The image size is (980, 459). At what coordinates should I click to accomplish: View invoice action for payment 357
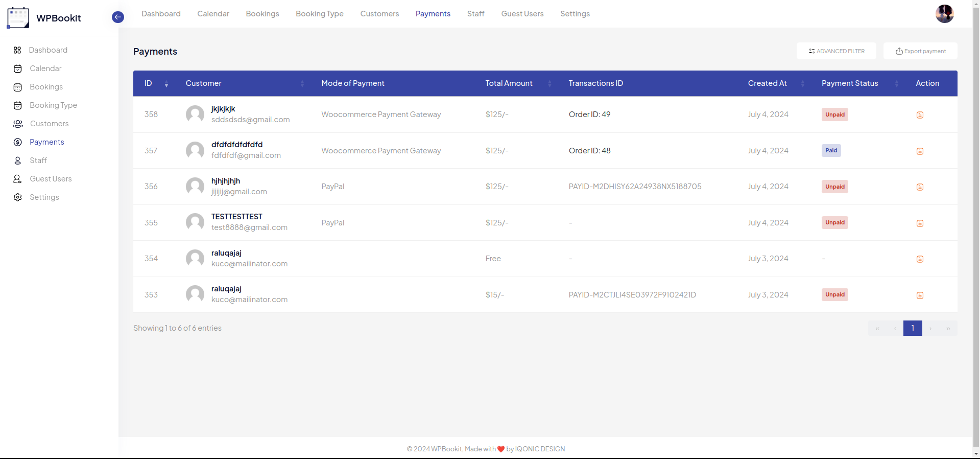pos(920,151)
